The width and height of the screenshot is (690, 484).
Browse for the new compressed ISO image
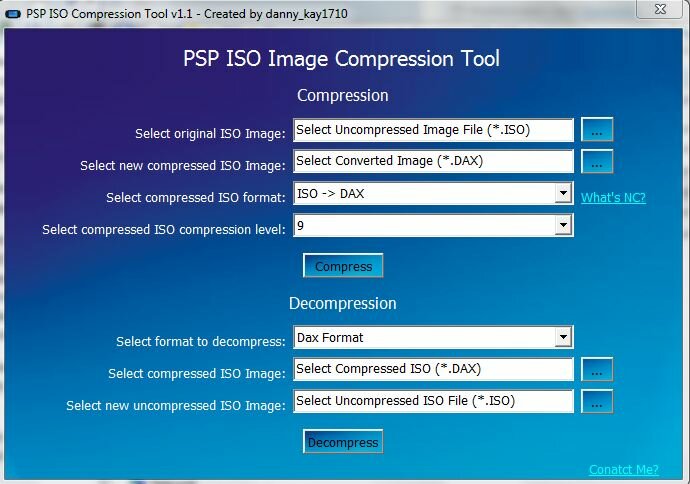pyautogui.click(x=596, y=161)
